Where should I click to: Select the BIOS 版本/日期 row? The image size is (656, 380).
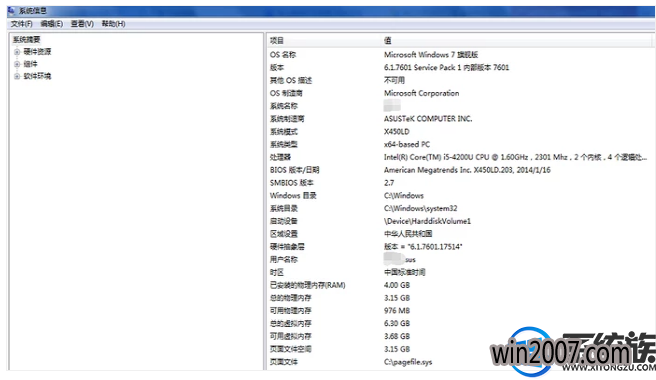459,170
